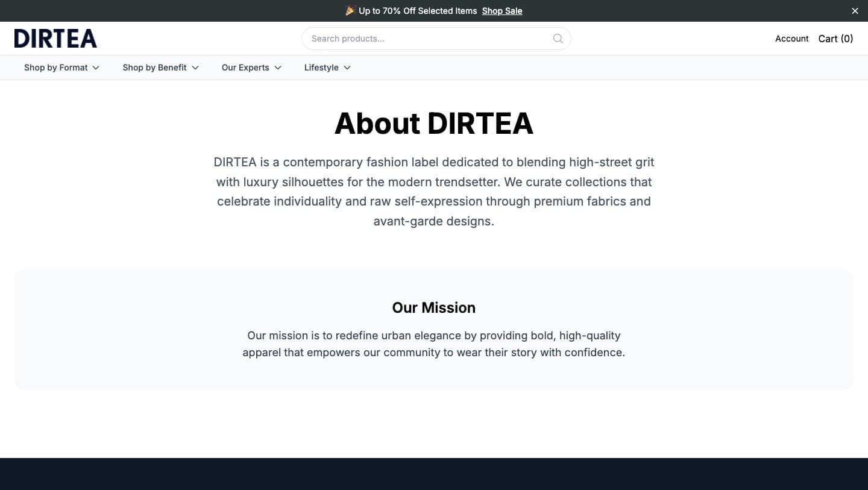Open the Lifestyle menu label
The width and height of the screenshot is (868, 490).
point(321,68)
